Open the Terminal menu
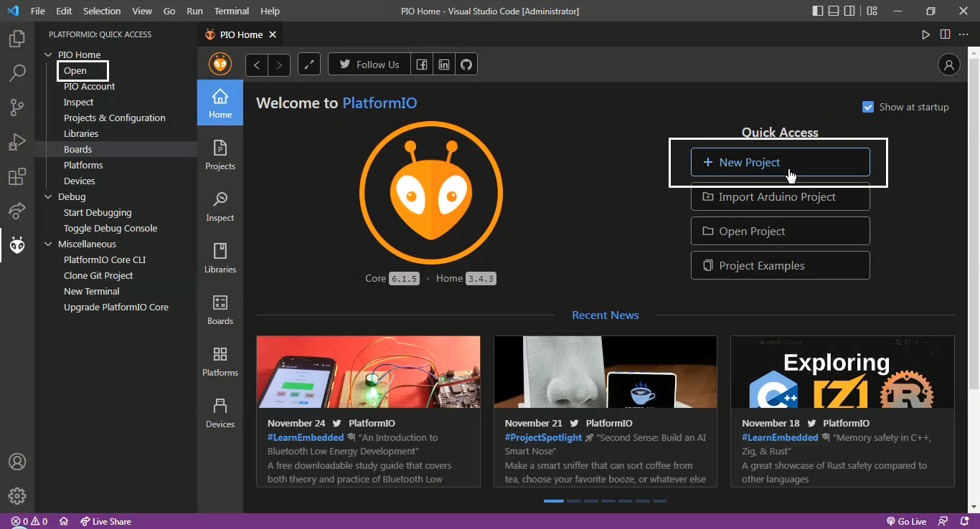The width and height of the screenshot is (980, 529). click(232, 11)
